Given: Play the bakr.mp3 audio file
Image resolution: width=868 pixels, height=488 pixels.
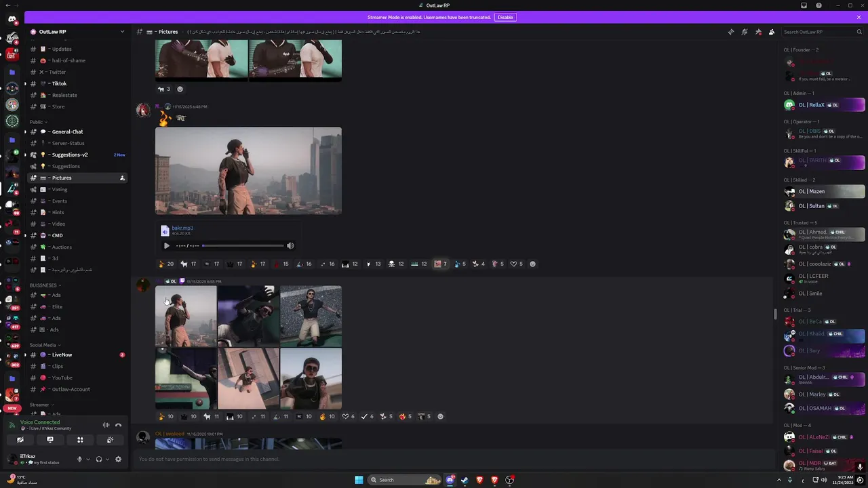Looking at the screenshot, I should coord(167,245).
